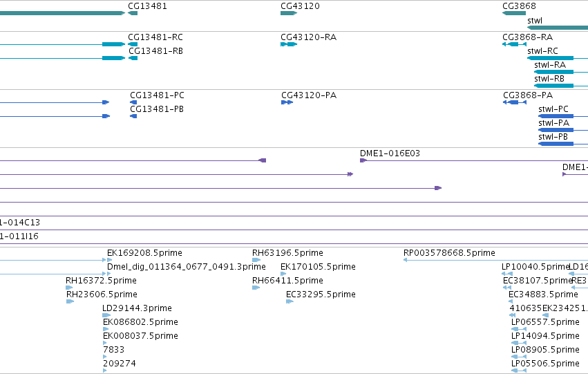Screen dimensions: 588x374
Task: Select the stwl-PA protein label
Action: point(553,123)
